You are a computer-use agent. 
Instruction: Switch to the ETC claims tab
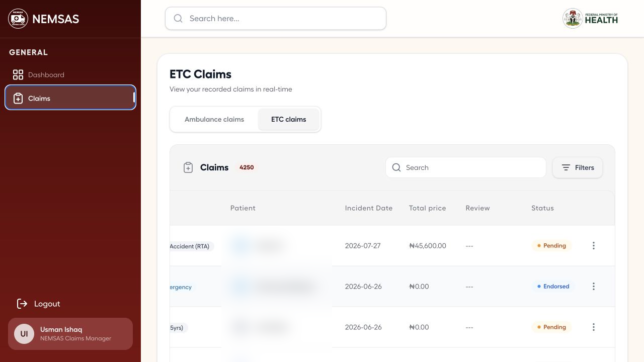(289, 119)
